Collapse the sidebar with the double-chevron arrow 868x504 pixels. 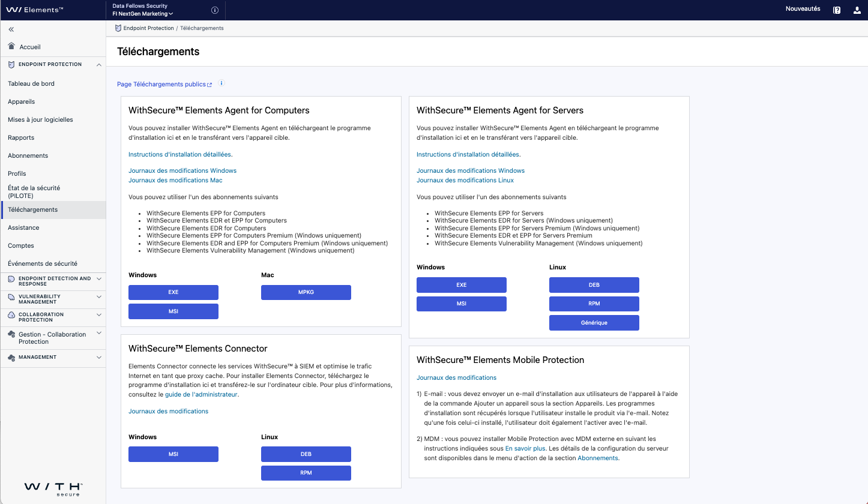[10, 29]
